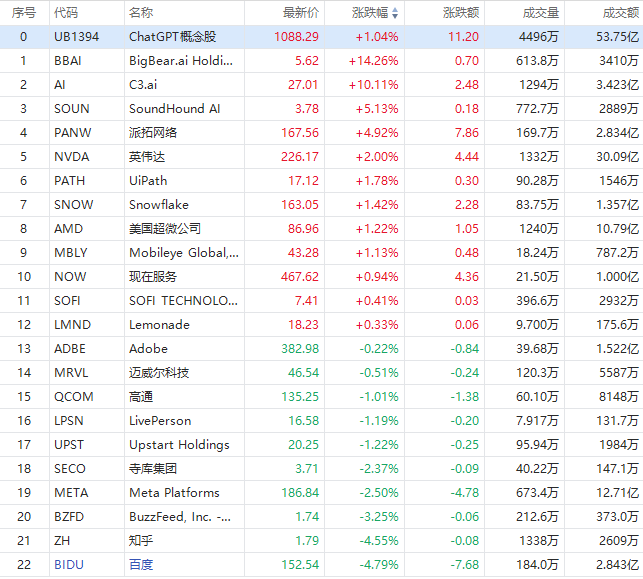
Task: Click the 名称 column header
Action: tap(141, 13)
